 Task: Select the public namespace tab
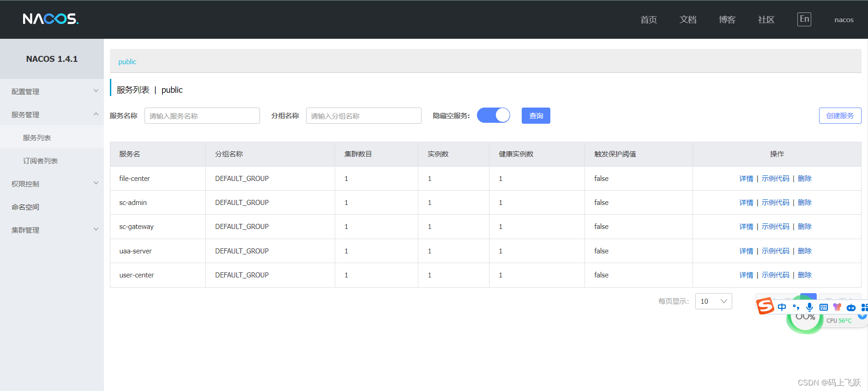[127, 62]
